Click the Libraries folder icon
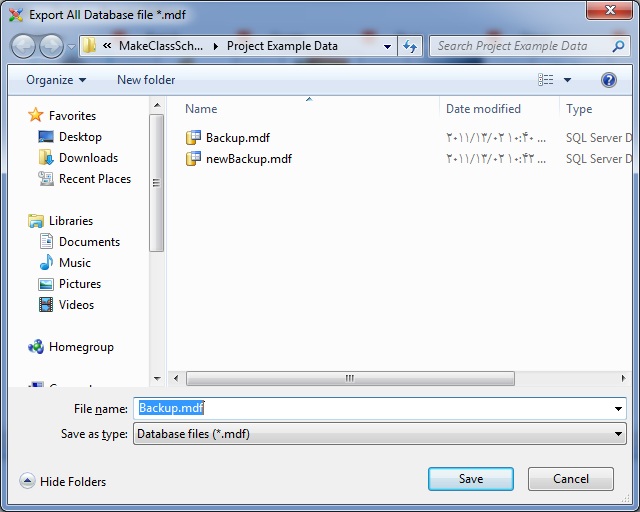Image resolution: width=640 pixels, height=512 pixels. click(x=36, y=221)
